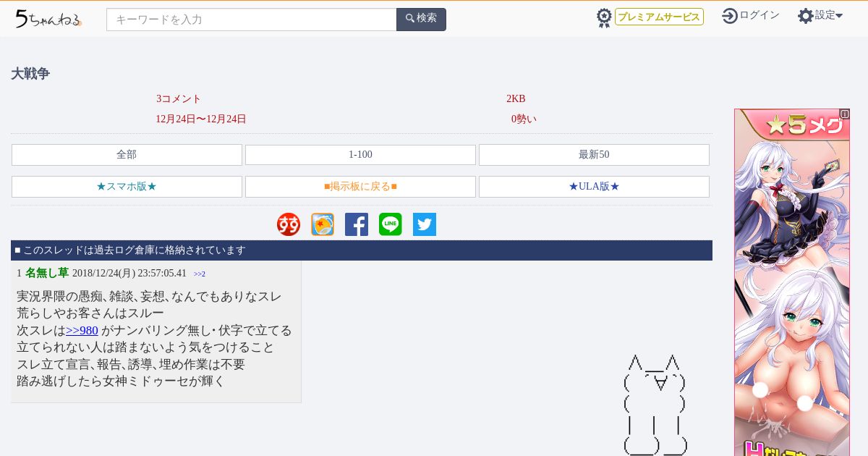Open the プレミアムサービス link

tap(659, 17)
